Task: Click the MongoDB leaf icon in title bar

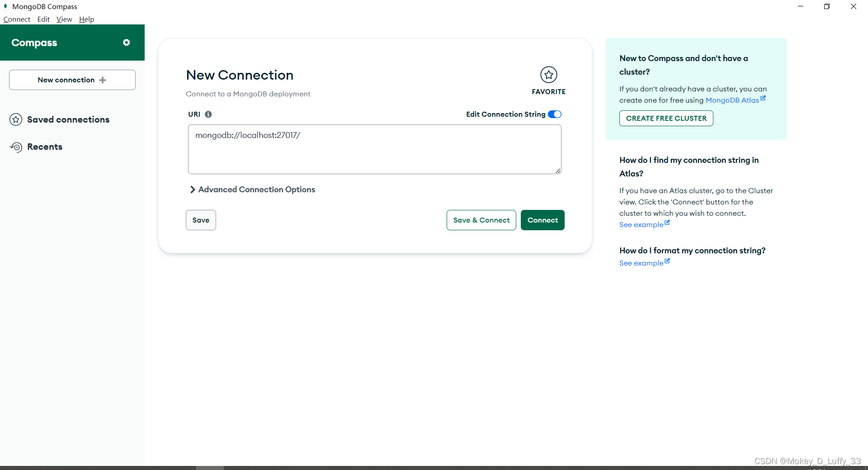Action: tap(5, 6)
